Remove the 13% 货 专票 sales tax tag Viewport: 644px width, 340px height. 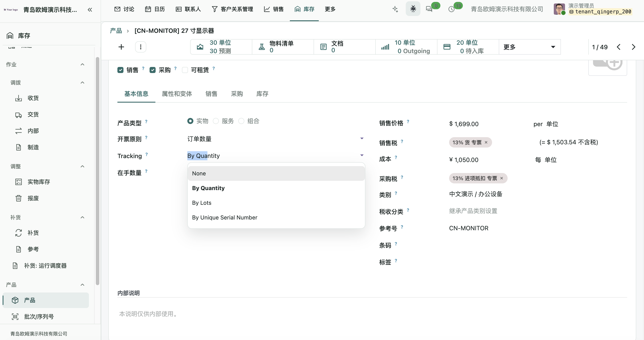pyautogui.click(x=486, y=142)
